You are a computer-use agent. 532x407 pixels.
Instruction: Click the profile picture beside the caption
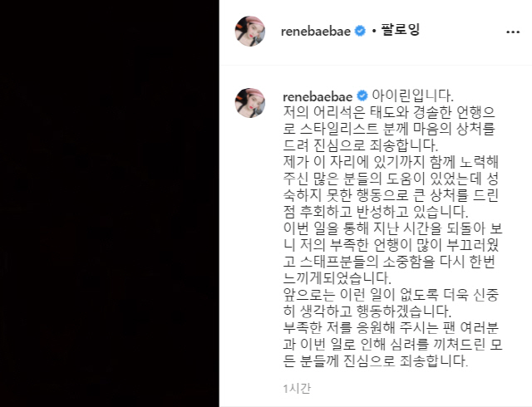[250, 103]
